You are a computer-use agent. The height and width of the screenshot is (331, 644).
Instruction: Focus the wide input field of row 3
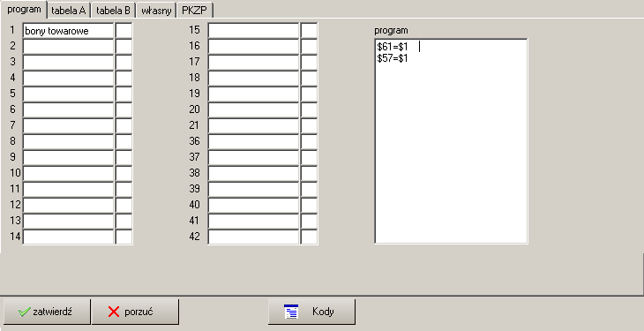click(x=68, y=63)
